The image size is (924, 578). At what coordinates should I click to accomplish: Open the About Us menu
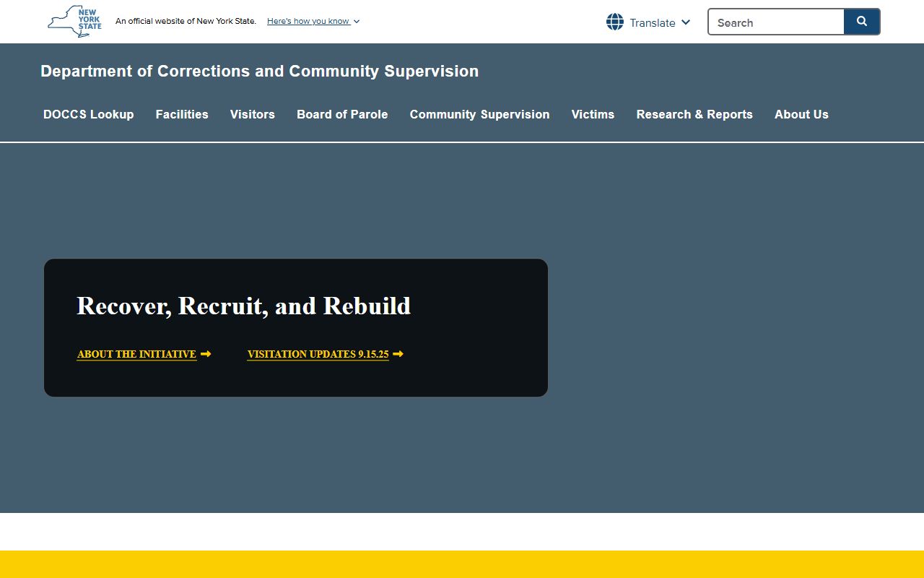[x=801, y=114]
